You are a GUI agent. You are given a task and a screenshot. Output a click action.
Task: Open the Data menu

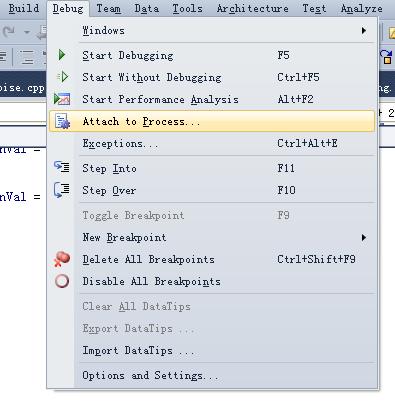(147, 8)
